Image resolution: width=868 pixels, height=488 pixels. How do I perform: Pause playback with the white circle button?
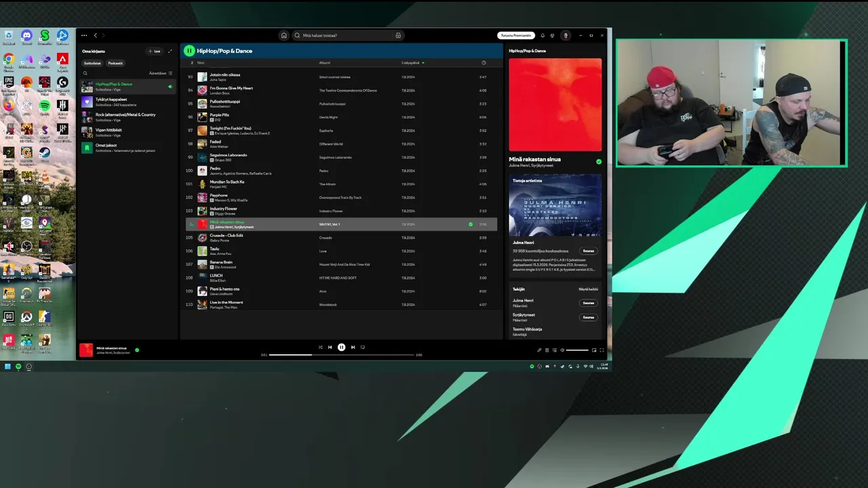tap(341, 347)
